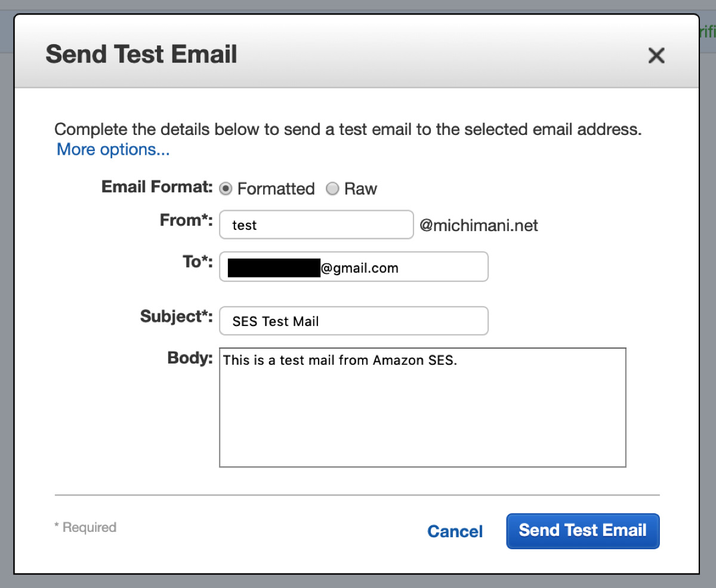Click the @michimani.net domain label
Viewport: 716px width, 588px height.
[477, 226]
